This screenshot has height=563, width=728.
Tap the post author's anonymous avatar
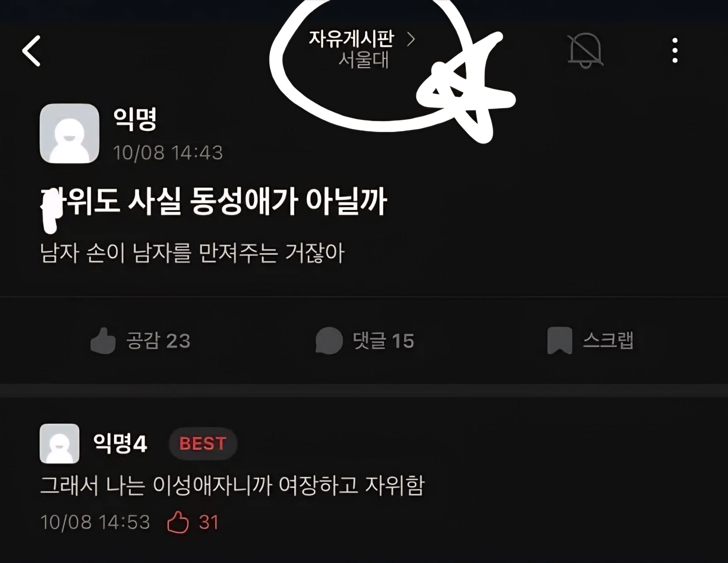[69, 133]
